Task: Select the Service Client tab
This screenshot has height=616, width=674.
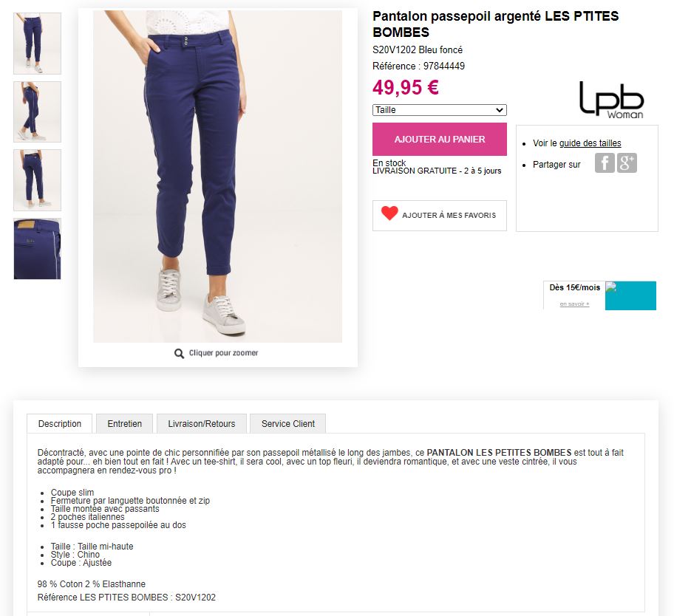Action: pyautogui.click(x=288, y=423)
